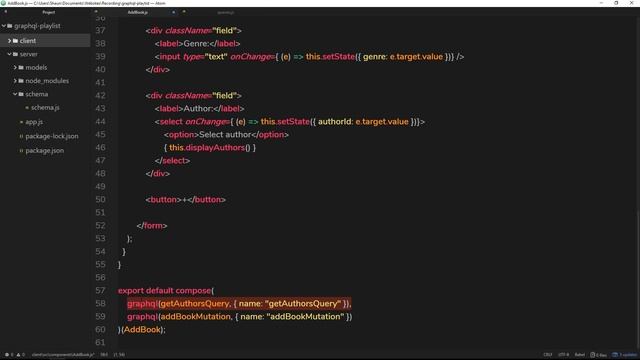Click AddBook on line 60
640x360 pixels.
point(142,329)
